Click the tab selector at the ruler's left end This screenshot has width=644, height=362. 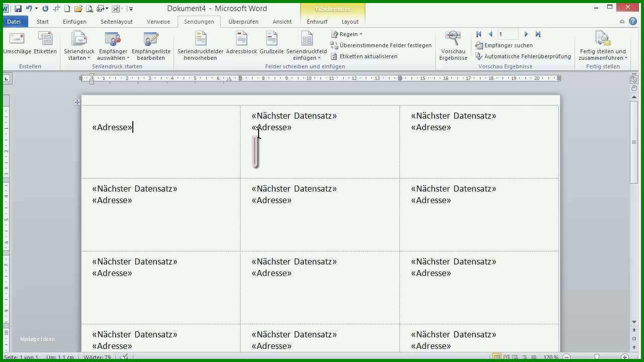7,78
